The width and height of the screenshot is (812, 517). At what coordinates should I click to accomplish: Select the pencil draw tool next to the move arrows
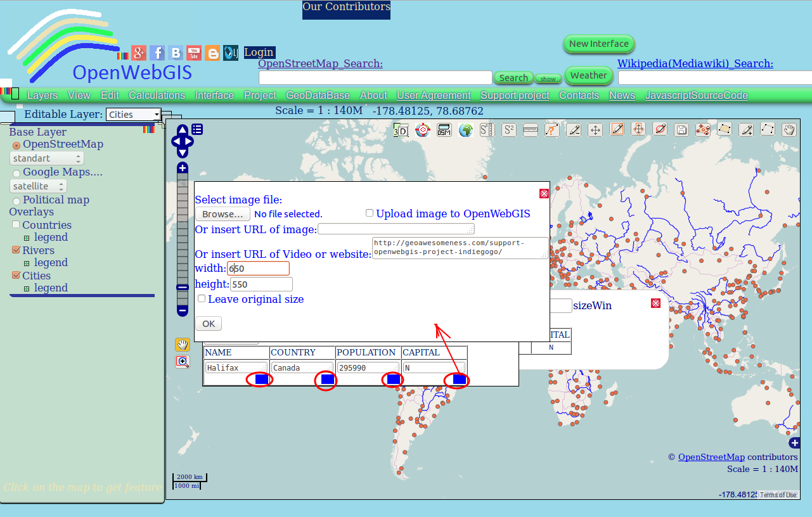click(574, 130)
